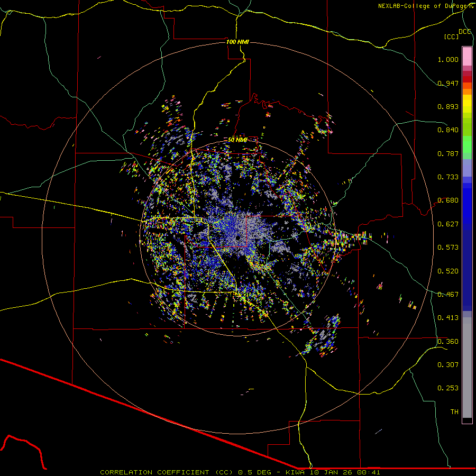Click the 50 NMI range ring label
Screen dimensions: 476x476
tap(237, 140)
